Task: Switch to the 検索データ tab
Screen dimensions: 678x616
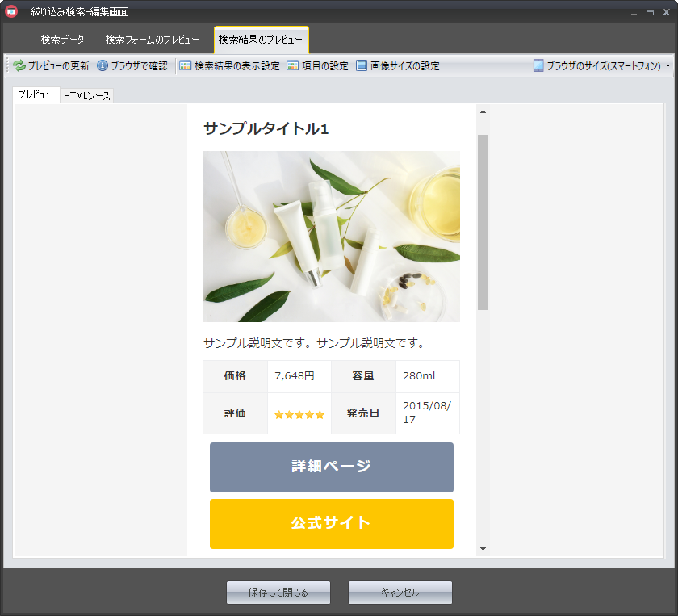Action: pos(62,40)
